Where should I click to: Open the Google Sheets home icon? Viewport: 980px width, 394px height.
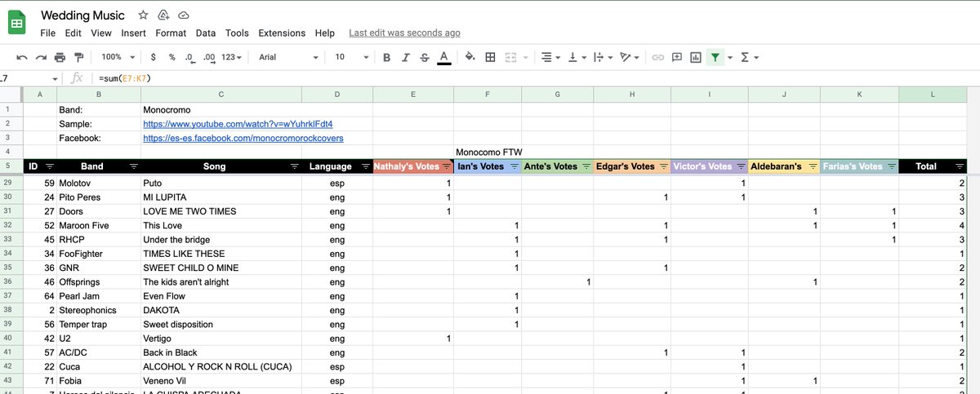[17, 23]
